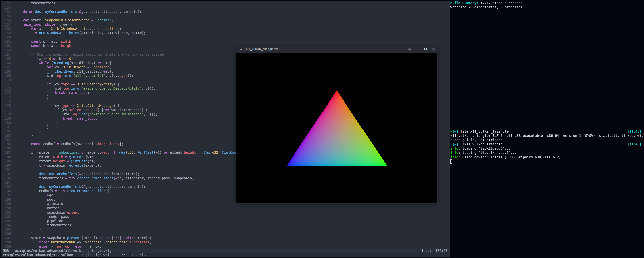Close the x11_vulkan_triangle.zig window
This screenshot has width=644, height=258.
coord(433,49)
